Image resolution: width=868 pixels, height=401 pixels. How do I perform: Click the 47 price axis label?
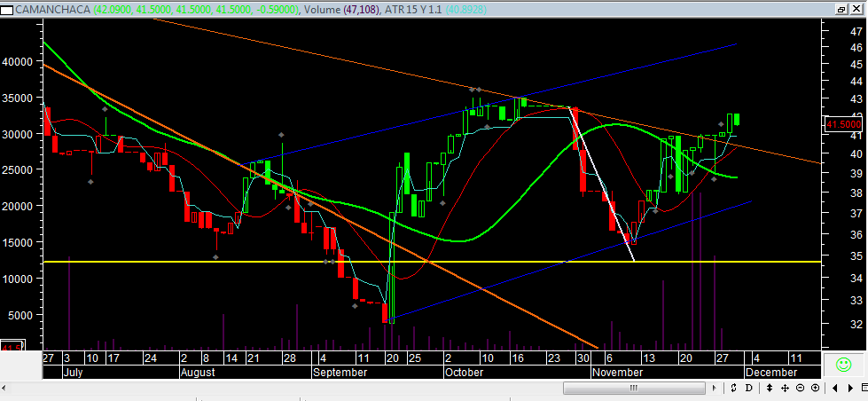point(856,31)
